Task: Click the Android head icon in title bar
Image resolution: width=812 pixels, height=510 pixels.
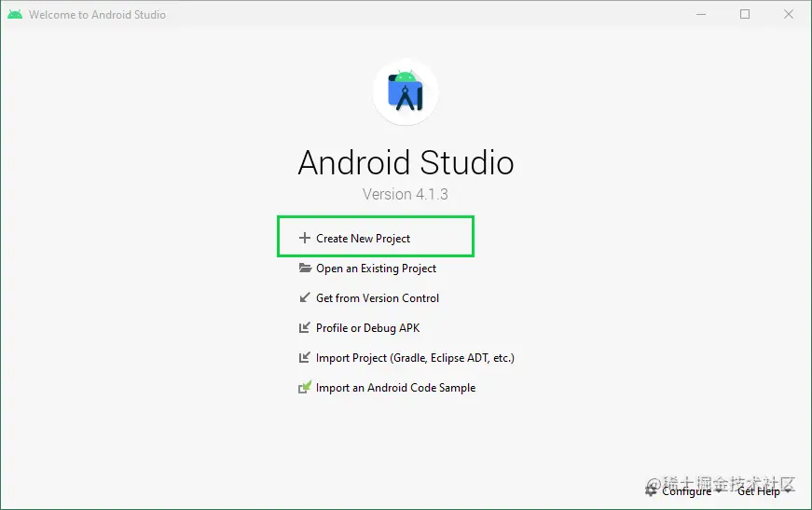Action: (x=15, y=15)
